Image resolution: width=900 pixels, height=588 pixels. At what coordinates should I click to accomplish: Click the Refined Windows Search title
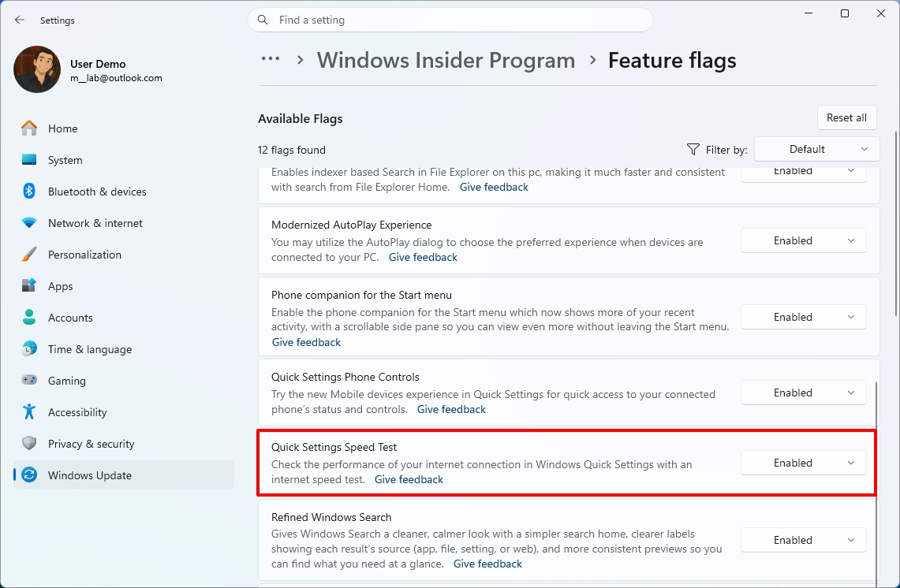click(x=331, y=517)
